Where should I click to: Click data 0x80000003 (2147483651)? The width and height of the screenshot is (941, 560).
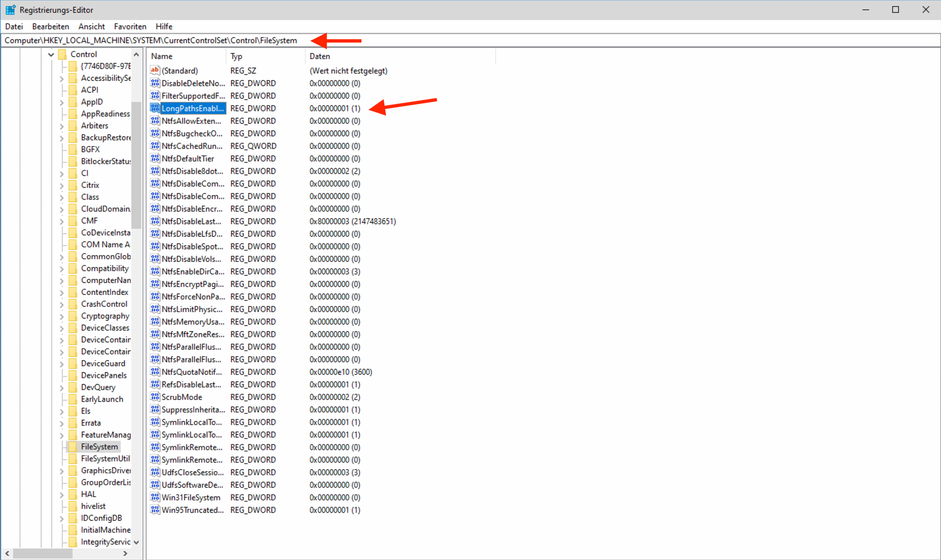352,221
